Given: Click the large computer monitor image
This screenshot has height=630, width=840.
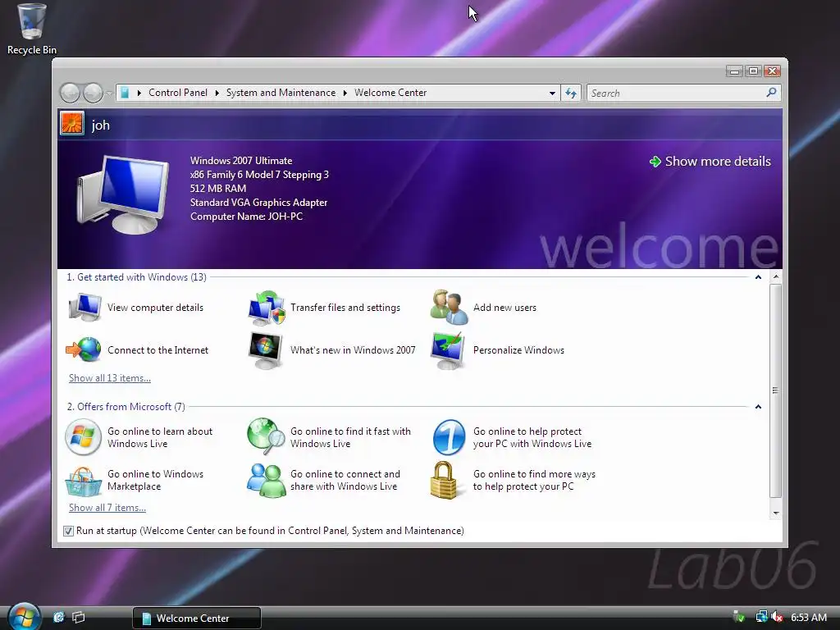Looking at the screenshot, I should pos(123,194).
